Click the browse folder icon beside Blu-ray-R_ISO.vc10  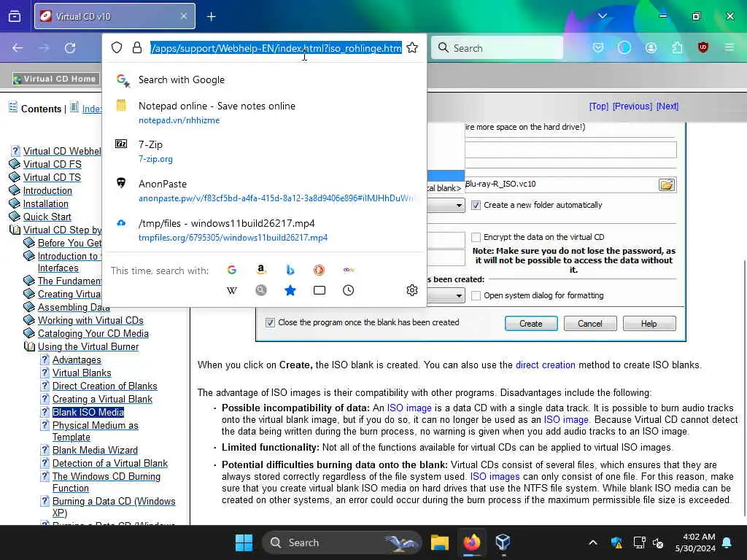[x=667, y=184]
